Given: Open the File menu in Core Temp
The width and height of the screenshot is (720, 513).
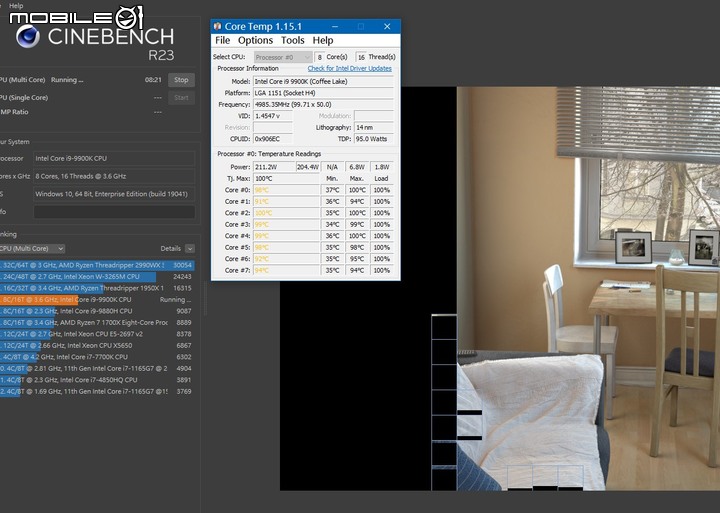Looking at the screenshot, I should click(223, 40).
